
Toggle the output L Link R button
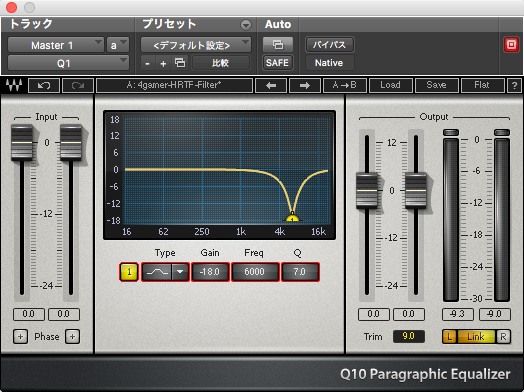476,337
